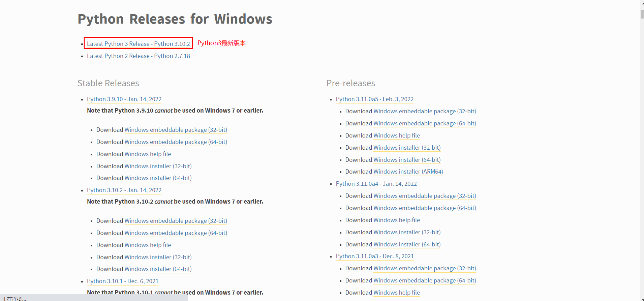This screenshot has height=301, width=644.
Task: Open Python 3.10.1 Dec. 6, 2021 release
Action: (123, 281)
